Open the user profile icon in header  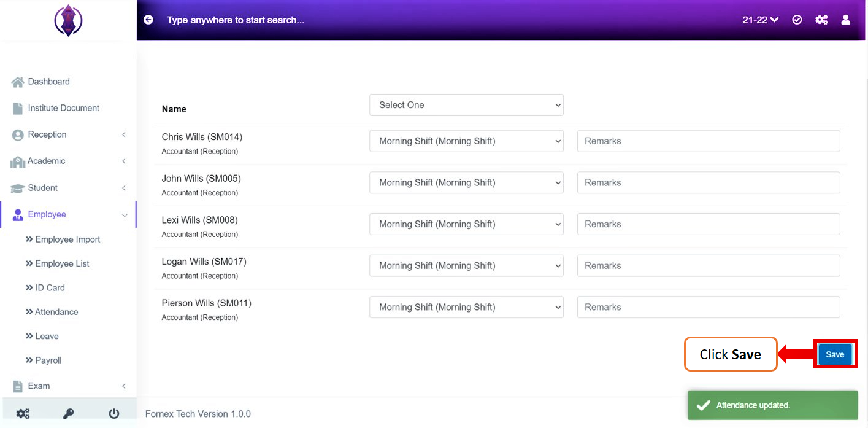[x=846, y=20]
